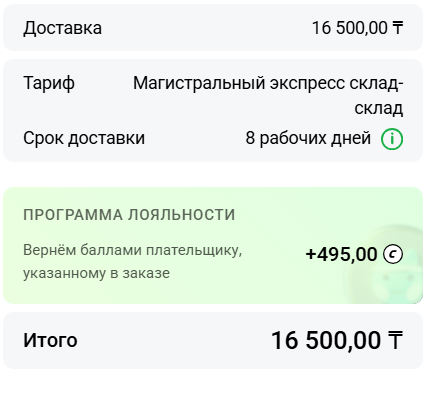Viewport: 432px width, 395px height.
Task: Click the +495,00 bonus points amount
Action: [341, 254]
